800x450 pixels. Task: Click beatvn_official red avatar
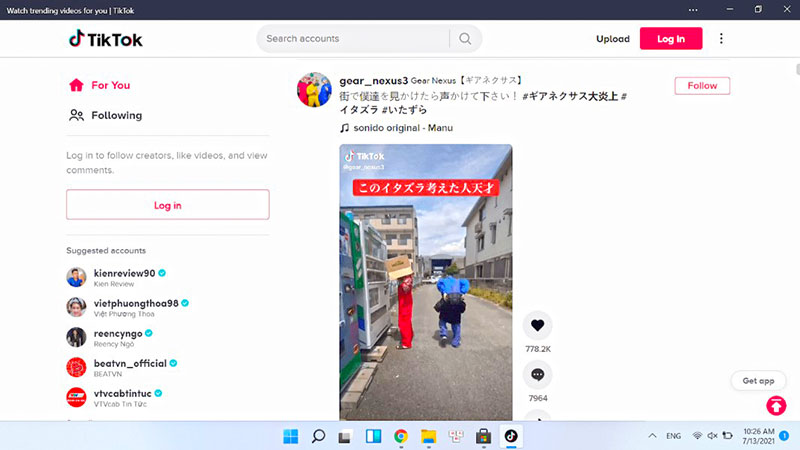pos(76,367)
